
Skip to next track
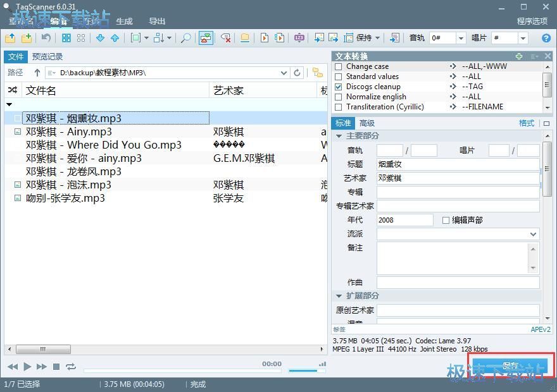42,367
